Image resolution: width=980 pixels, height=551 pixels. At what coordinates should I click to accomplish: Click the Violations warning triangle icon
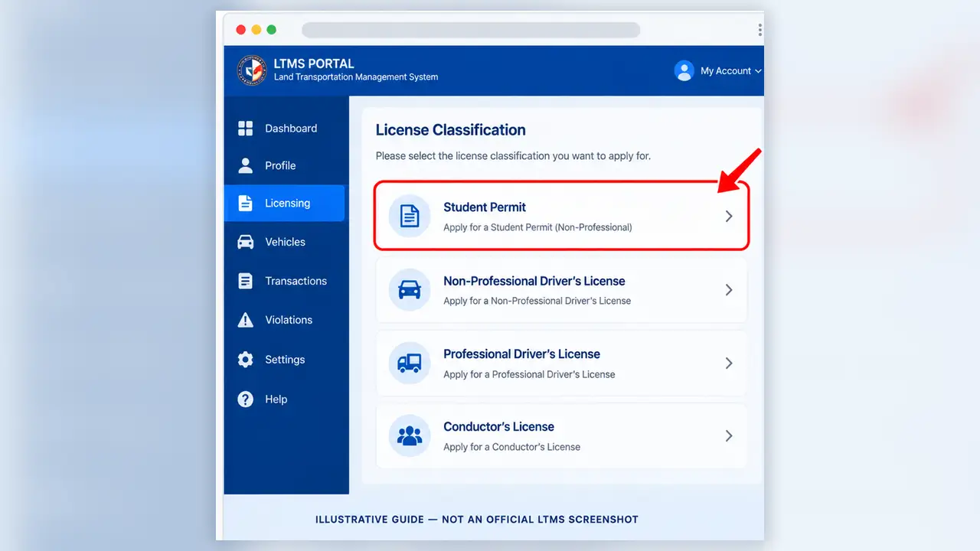pyautogui.click(x=245, y=320)
